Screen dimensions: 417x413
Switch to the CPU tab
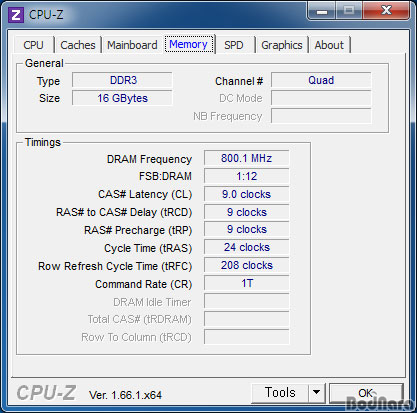coord(33,45)
